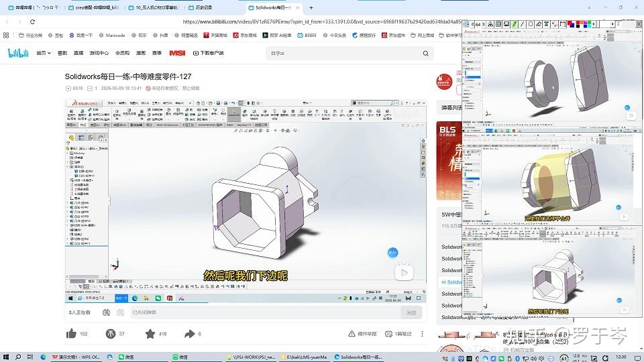Click the bilibili search input field
This screenshot has width=644, height=362.
click(x=343, y=54)
